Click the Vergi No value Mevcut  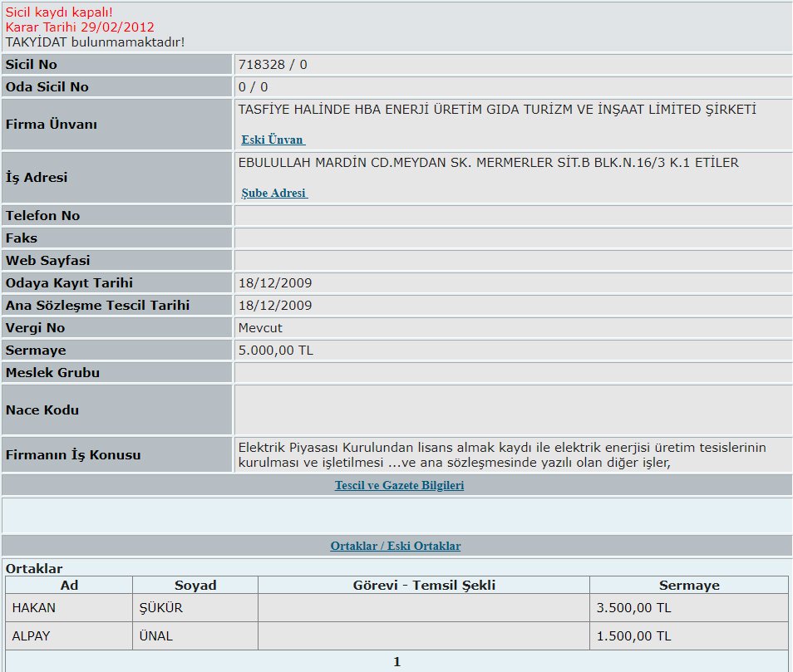(x=260, y=328)
